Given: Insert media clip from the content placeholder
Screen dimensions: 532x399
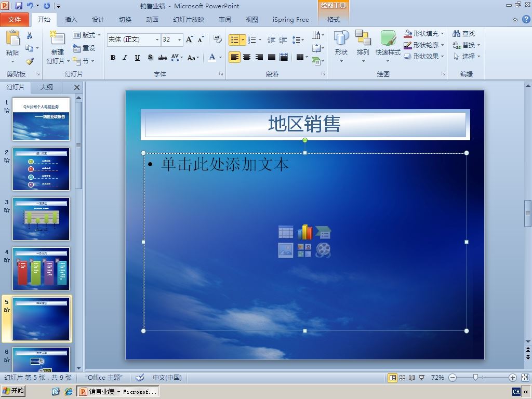Looking at the screenshot, I should tap(323, 250).
